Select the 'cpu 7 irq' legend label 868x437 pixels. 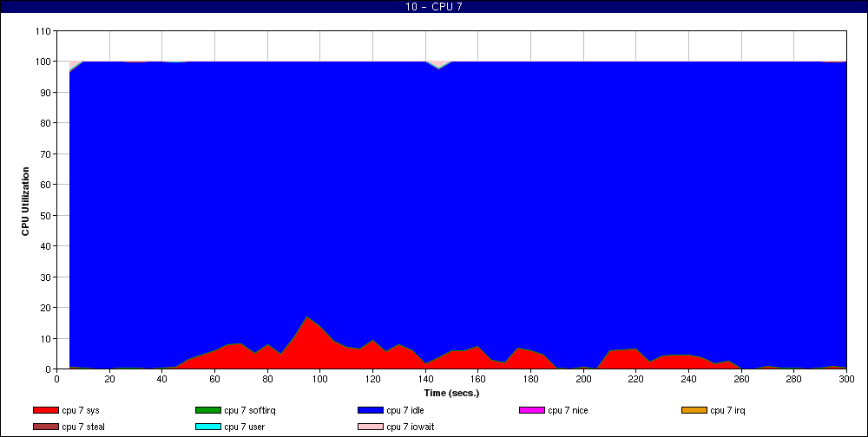[x=727, y=410]
